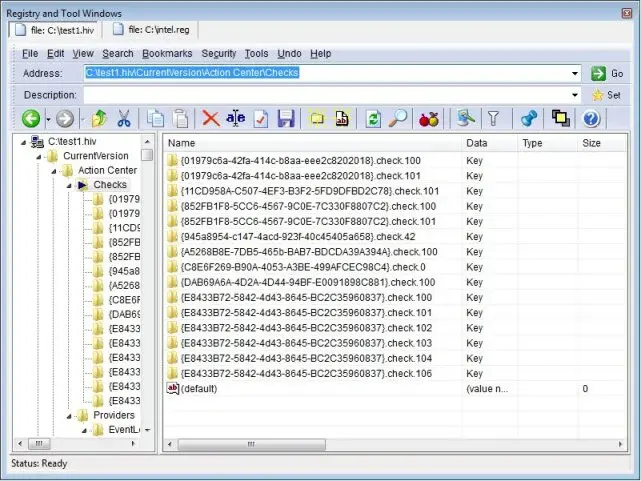
Task: Open the File menu
Action: [x=30, y=54]
